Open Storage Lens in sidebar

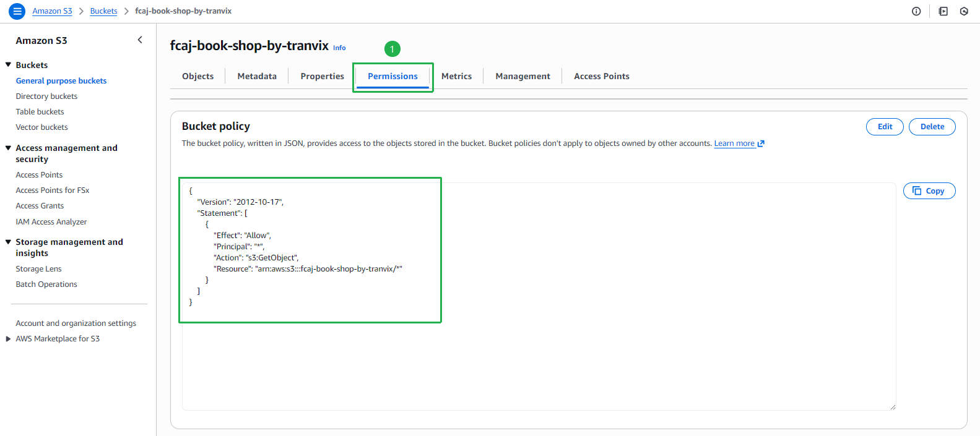[x=38, y=269]
